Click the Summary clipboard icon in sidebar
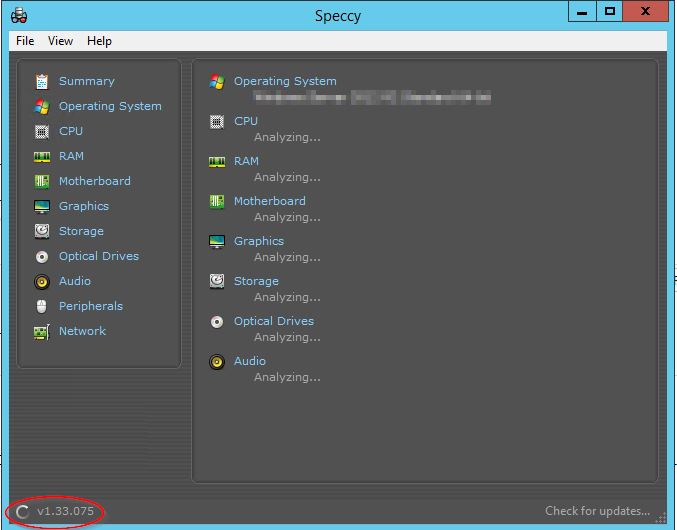This screenshot has height=530, width=677. coord(41,81)
